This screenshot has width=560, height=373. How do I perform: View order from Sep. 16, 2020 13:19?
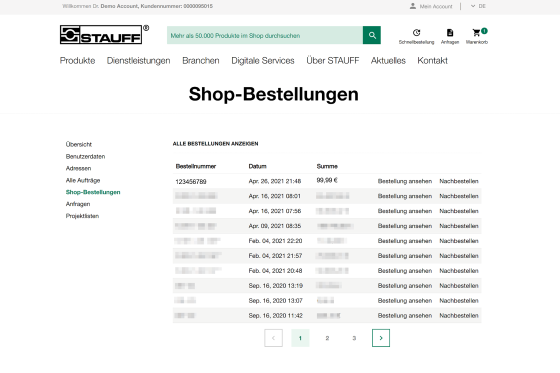pos(405,286)
